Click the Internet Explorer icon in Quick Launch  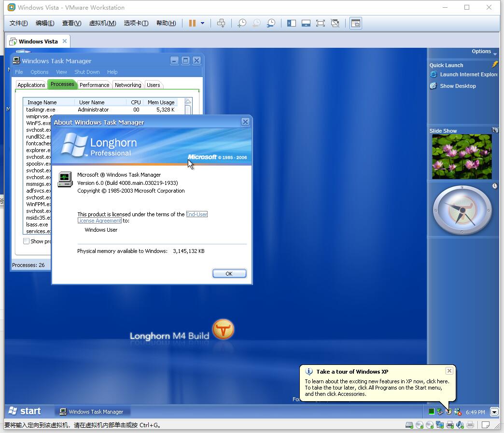434,74
